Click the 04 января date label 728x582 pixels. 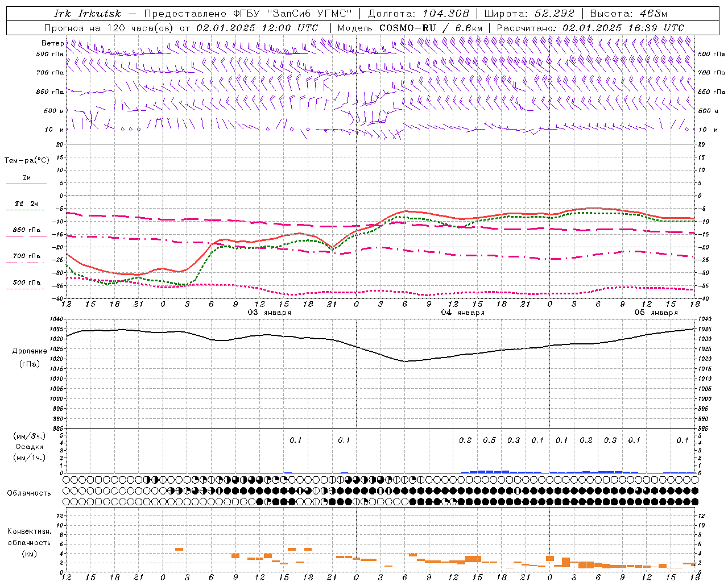point(463,312)
